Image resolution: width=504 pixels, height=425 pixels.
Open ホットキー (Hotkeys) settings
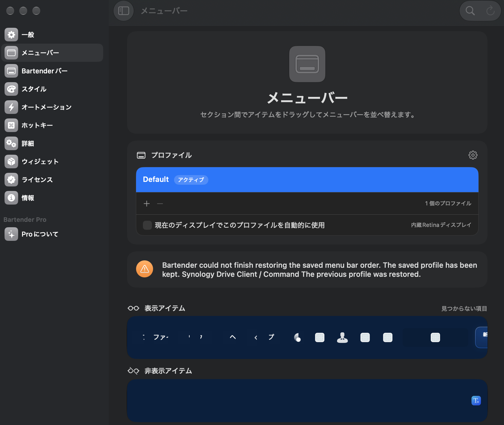pyautogui.click(x=52, y=125)
